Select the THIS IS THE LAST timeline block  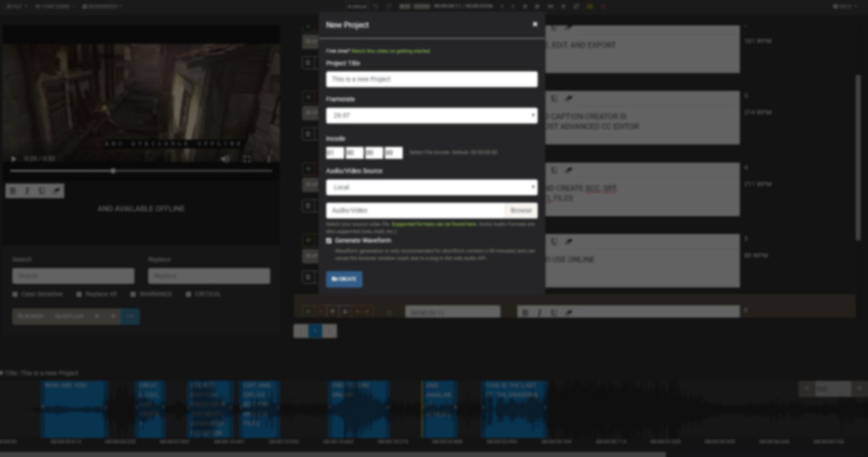coord(514,409)
